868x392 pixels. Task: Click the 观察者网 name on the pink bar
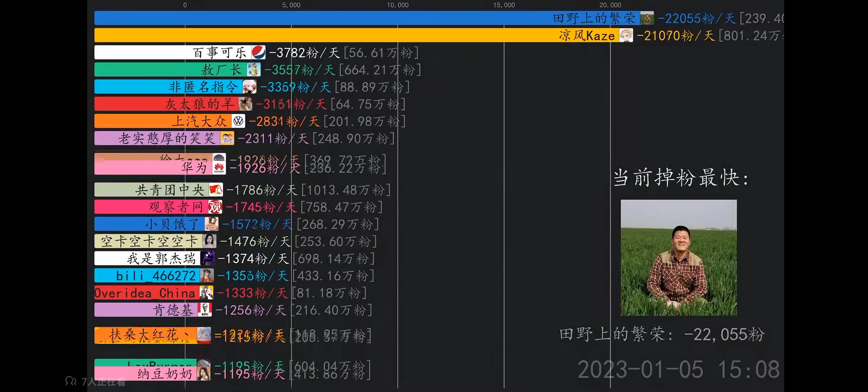point(176,207)
